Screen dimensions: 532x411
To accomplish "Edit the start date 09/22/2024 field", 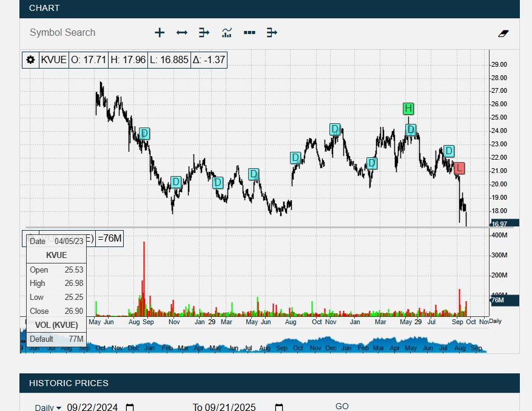I will (92, 407).
